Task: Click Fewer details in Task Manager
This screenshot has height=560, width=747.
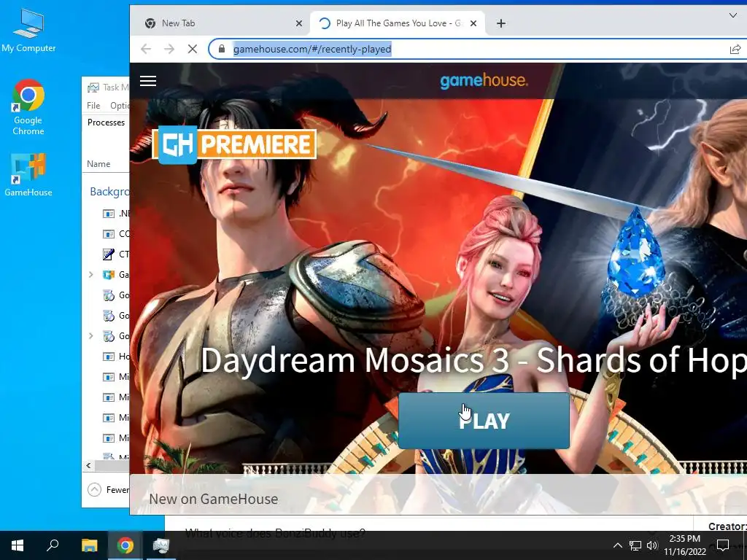Action: point(109,489)
